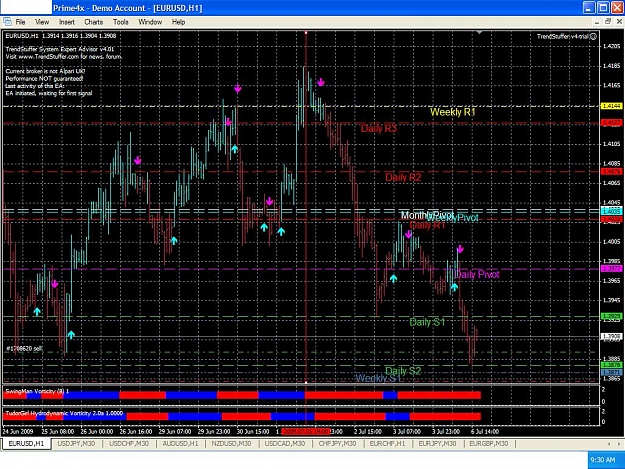Click the white 1.3908 current price tag

coord(611,337)
